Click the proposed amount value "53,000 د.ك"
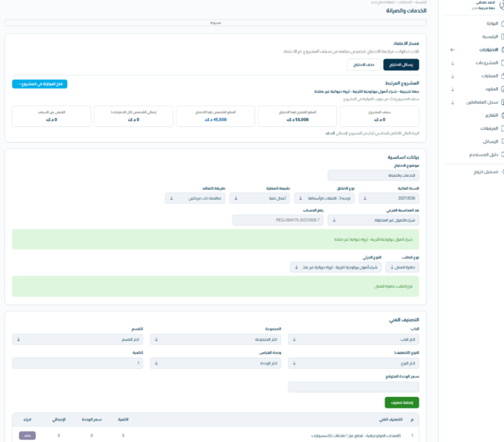 298,120
